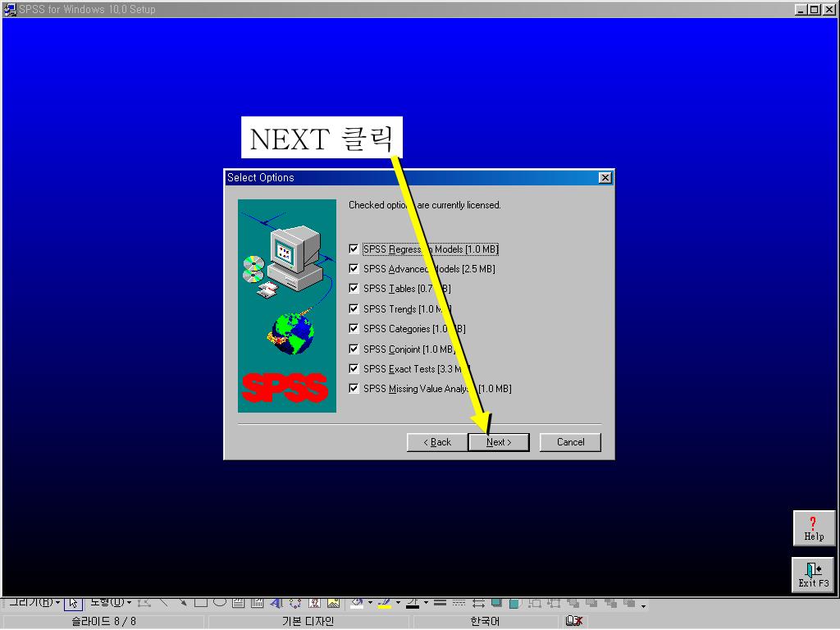
Task: Uncheck SPSS Missing Value Analysis
Action: click(x=354, y=389)
